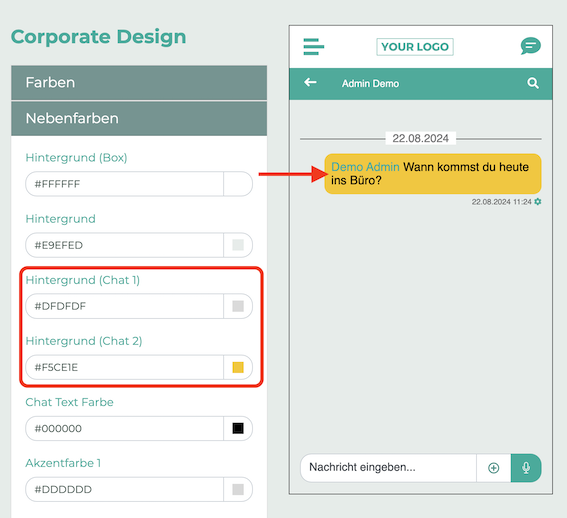This screenshot has width=567, height=518.
Task: Go back with the left arrow icon
Action: 310,82
